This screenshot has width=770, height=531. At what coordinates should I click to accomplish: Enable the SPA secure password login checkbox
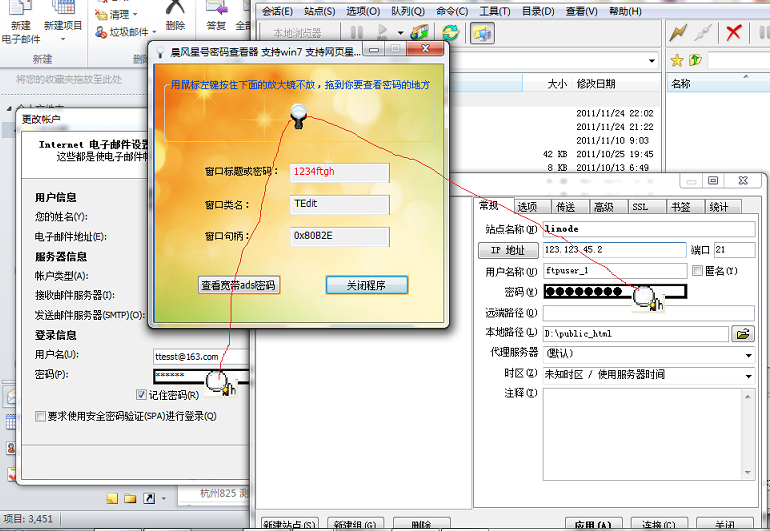click(40, 416)
